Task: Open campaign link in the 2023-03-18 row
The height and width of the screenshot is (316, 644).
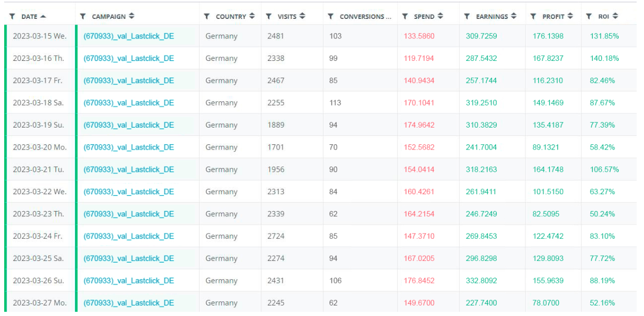Action: click(x=129, y=103)
